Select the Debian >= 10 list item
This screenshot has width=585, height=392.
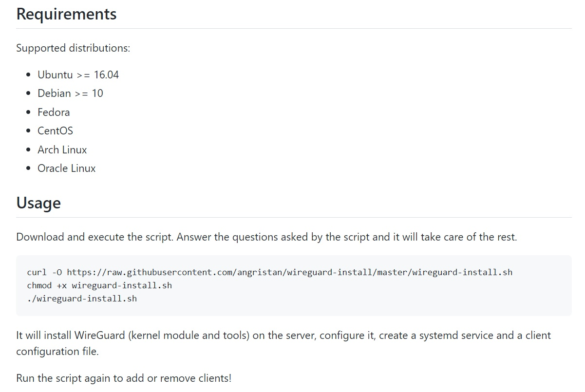coord(70,93)
